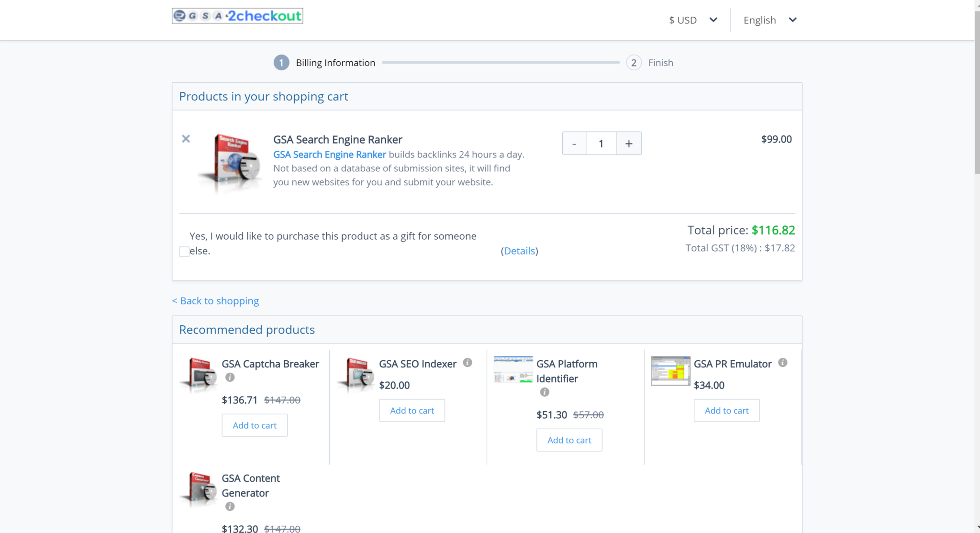Click the $99.00 item price
Image resolution: width=980 pixels, height=533 pixels.
click(777, 139)
